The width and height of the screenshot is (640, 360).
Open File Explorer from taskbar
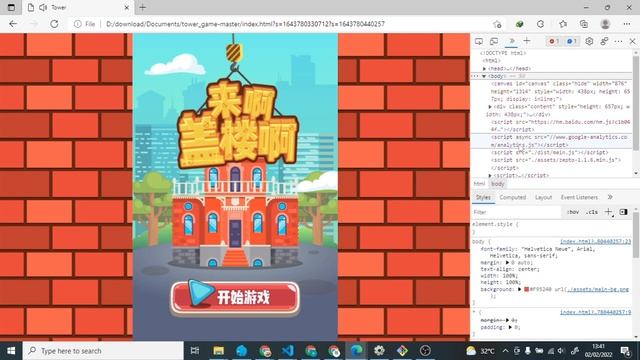coord(219,351)
